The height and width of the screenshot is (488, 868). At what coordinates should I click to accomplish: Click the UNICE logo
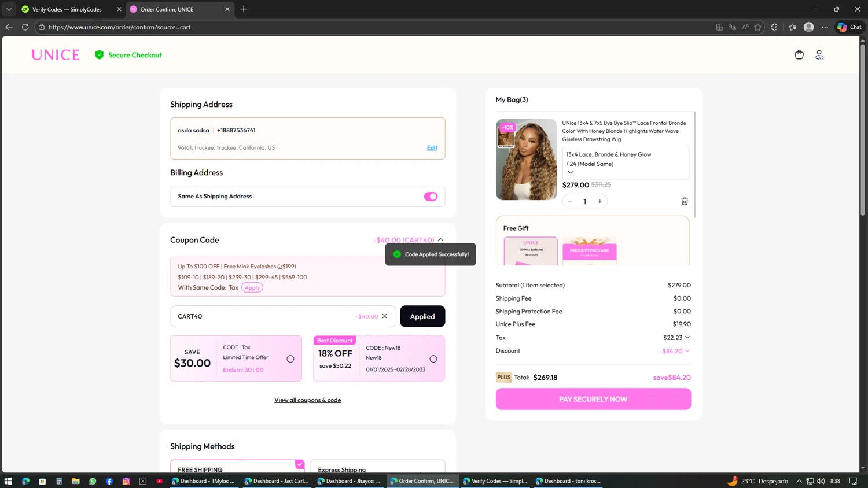pos(56,55)
